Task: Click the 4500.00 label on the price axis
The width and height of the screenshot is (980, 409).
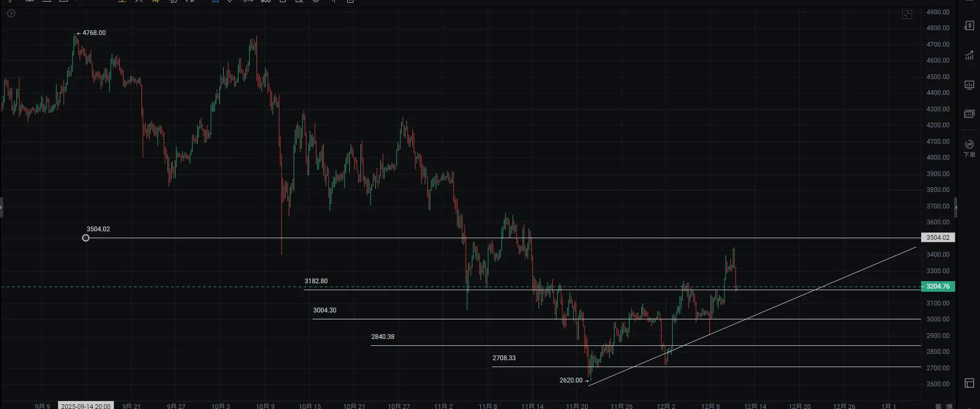Action: 938,77
